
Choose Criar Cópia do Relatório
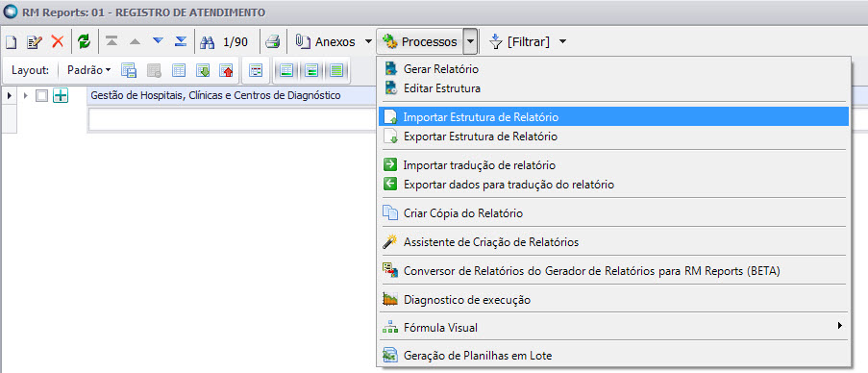click(x=612, y=213)
